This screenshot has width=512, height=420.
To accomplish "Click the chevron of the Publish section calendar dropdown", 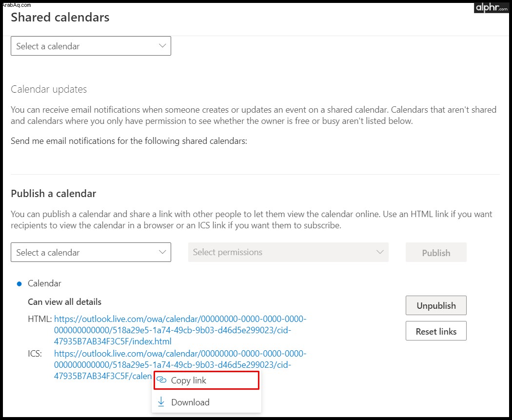I will 162,252.
